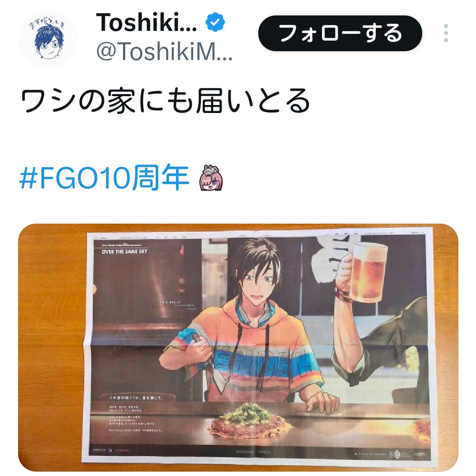
Task: Open the #FGO10周年 hashtag link
Action: pos(104,178)
